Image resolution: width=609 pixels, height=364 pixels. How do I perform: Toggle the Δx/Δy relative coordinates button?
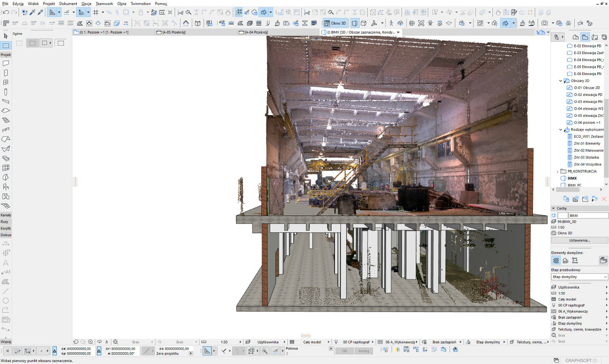click(55, 351)
